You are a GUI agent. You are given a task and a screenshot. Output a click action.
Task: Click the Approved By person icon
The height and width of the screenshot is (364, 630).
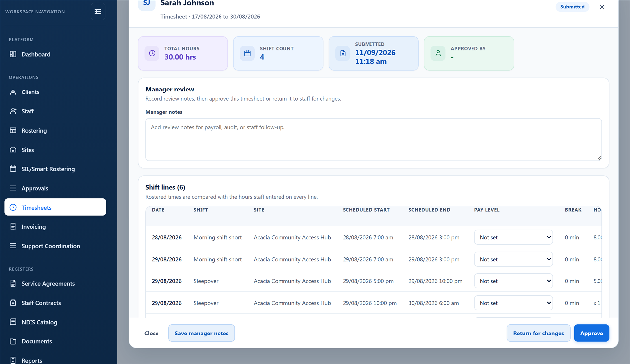click(x=438, y=53)
